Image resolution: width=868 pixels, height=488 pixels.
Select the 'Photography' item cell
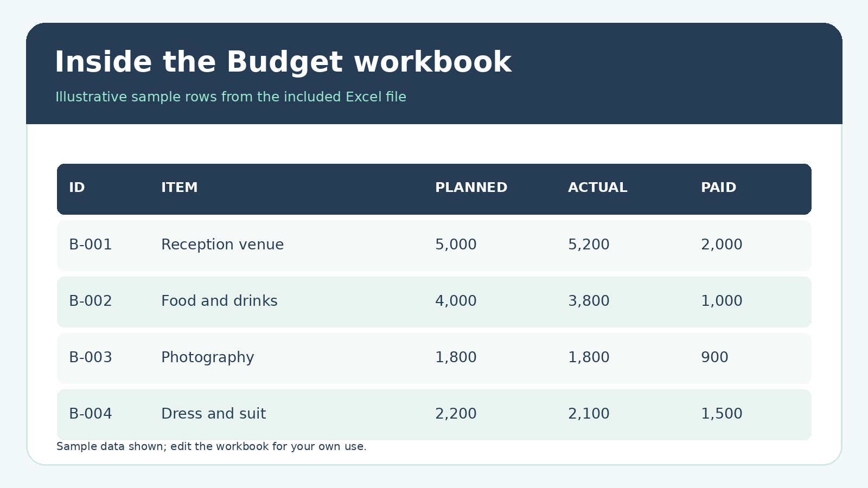[208, 358]
